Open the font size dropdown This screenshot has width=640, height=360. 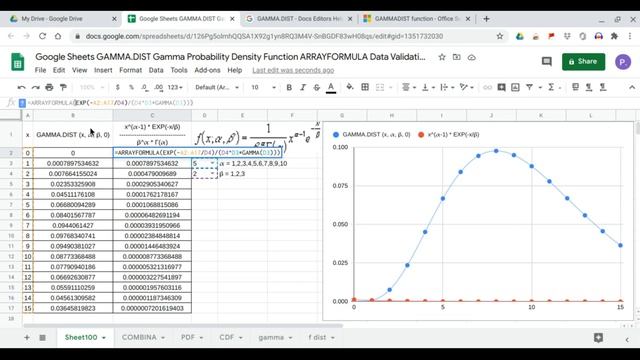pos(263,87)
